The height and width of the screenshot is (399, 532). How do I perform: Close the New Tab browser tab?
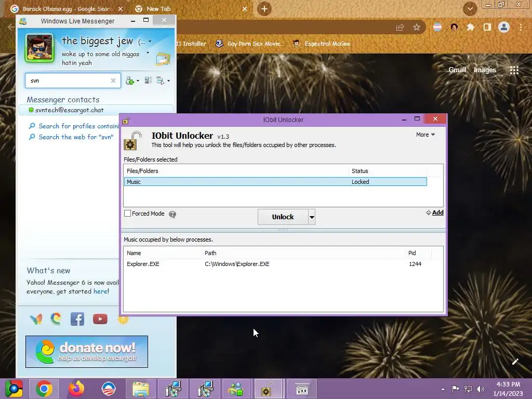pyautogui.click(x=245, y=9)
